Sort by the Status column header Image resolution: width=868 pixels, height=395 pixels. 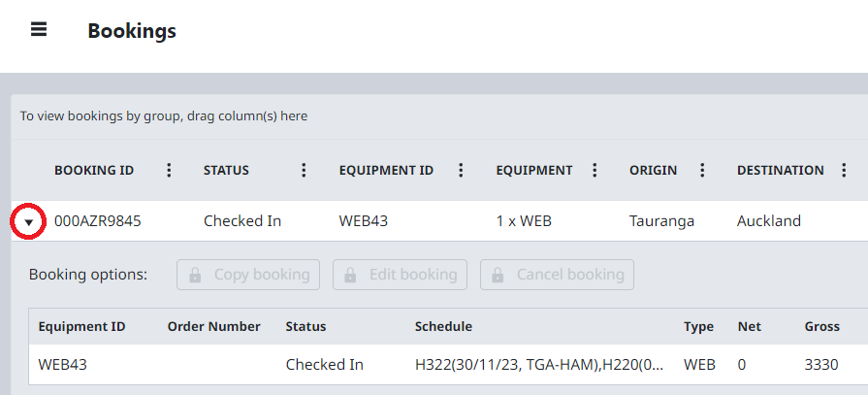[226, 171]
